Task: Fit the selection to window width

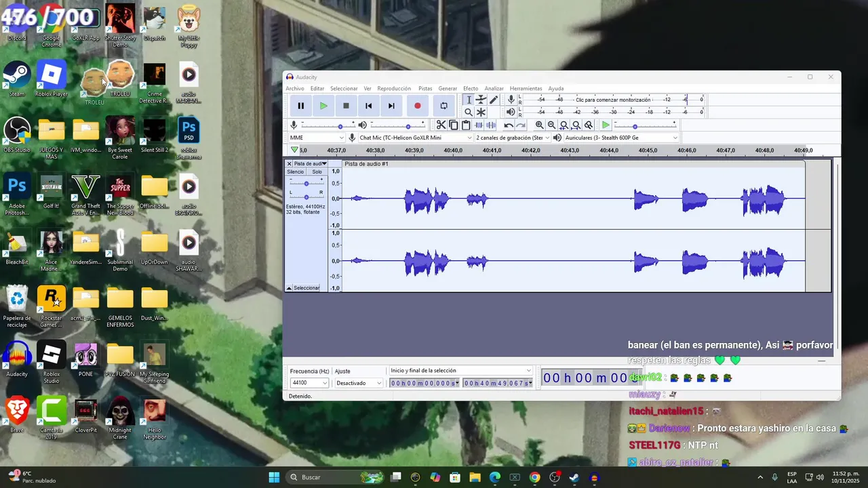Action: 564,125
